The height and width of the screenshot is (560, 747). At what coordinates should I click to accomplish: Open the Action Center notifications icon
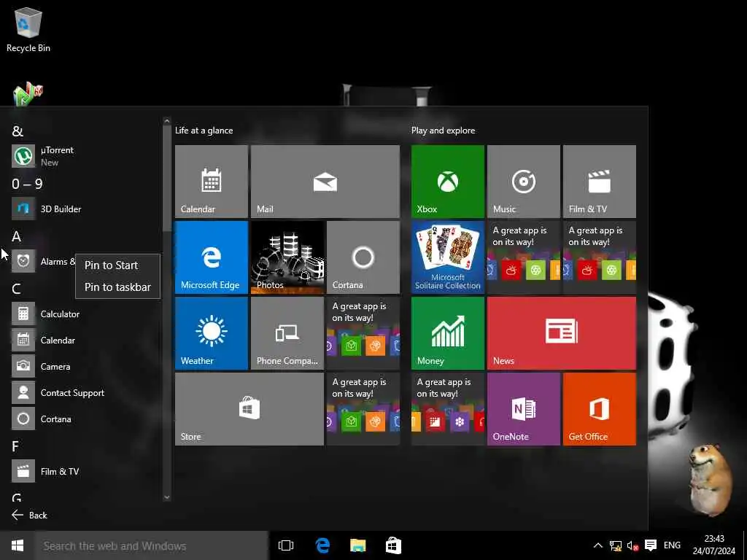pyautogui.click(x=651, y=545)
